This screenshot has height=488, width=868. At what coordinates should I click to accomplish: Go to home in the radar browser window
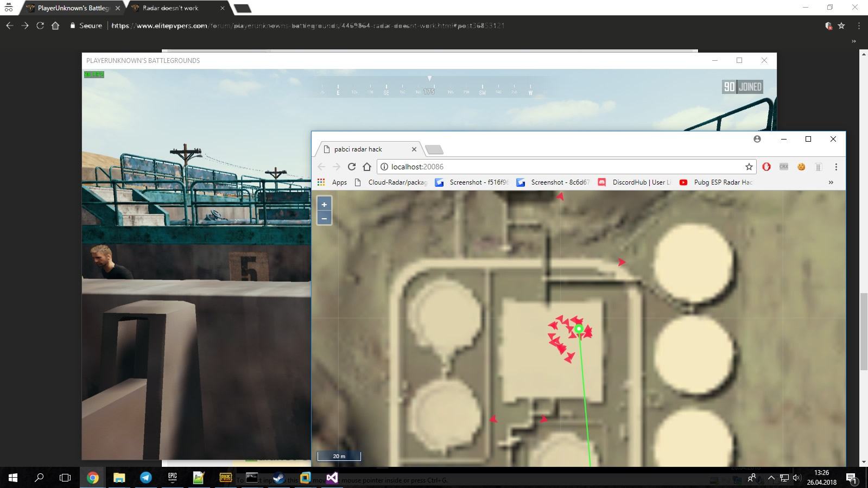click(x=367, y=167)
